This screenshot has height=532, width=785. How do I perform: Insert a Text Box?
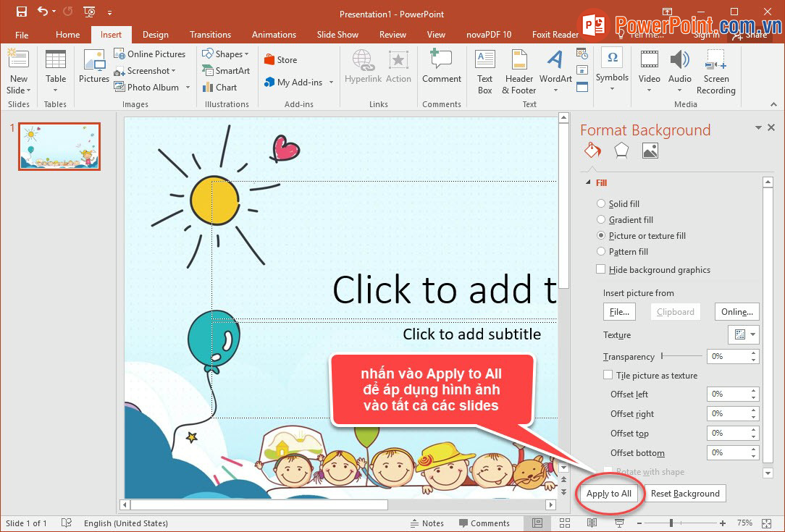pyautogui.click(x=484, y=72)
